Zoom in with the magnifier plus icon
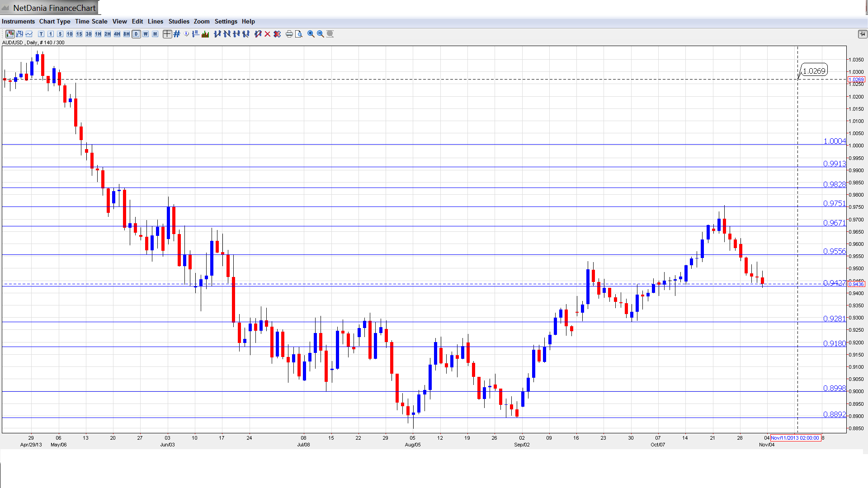The image size is (868, 488). (x=311, y=34)
